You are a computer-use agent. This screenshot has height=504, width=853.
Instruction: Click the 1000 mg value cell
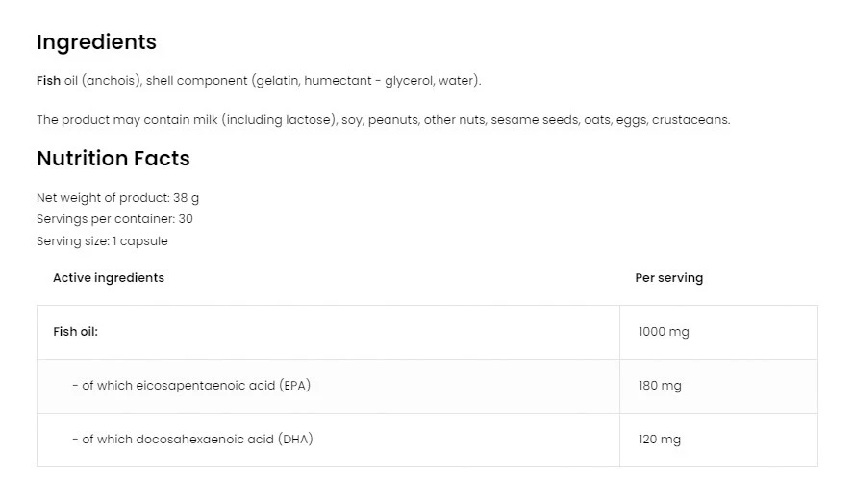click(x=664, y=332)
